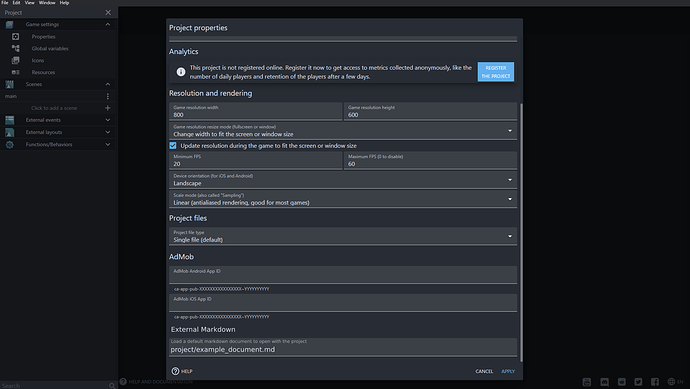690x389 pixels.
Task: Click the Resources item icon
Action: [15, 72]
